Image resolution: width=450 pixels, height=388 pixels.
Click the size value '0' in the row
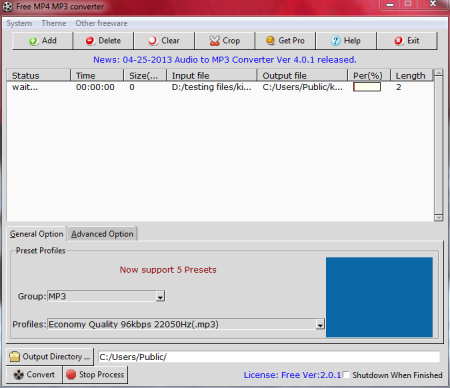point(132,87)
